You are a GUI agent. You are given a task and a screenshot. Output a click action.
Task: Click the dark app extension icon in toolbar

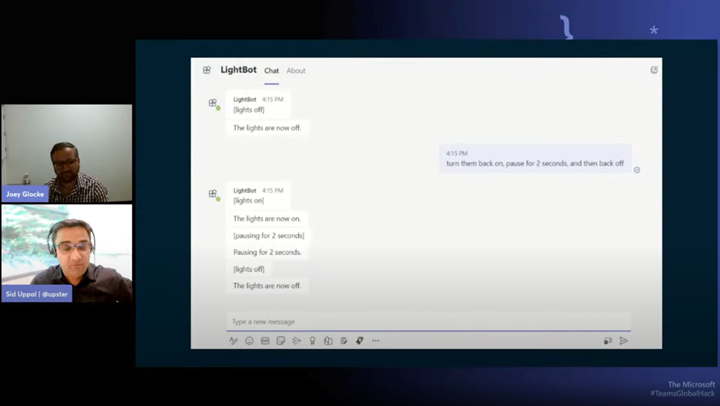(x=360, y=341)
